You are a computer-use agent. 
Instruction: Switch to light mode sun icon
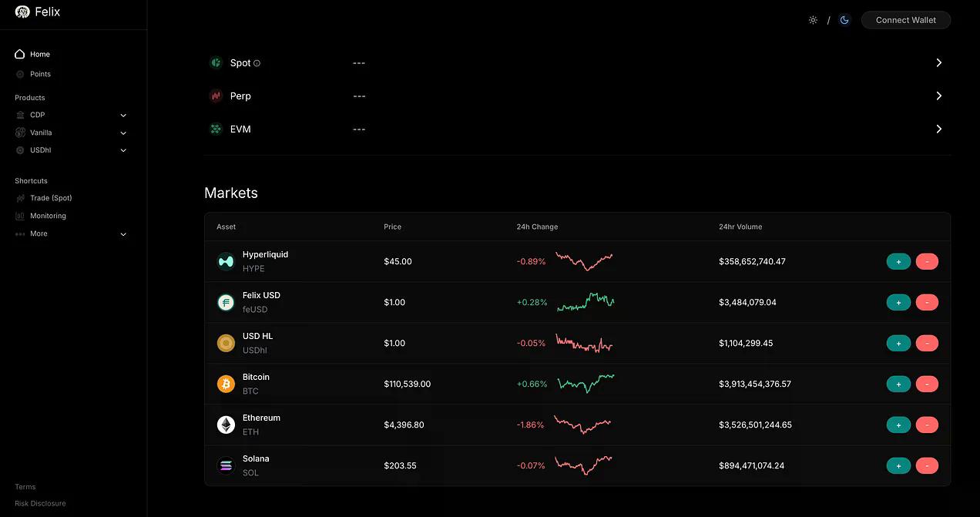(813, 20)
